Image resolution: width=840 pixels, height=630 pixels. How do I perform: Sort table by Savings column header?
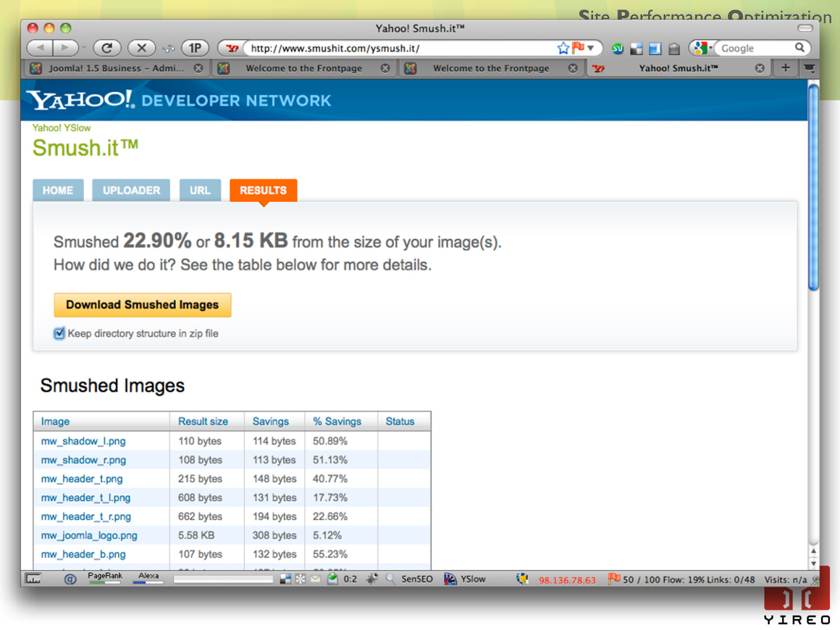point(270,422)
